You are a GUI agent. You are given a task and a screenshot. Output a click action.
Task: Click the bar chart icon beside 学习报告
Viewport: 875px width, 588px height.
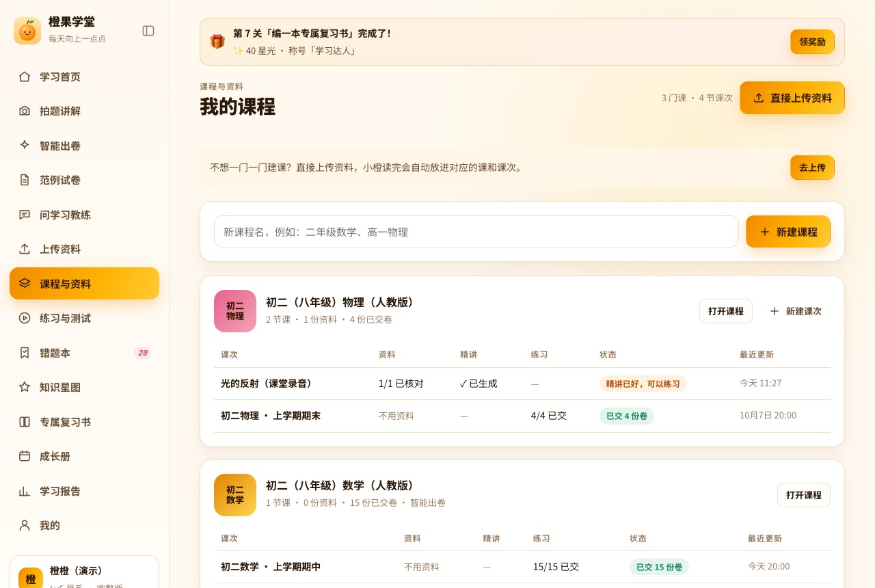click(x=25, y=491)
